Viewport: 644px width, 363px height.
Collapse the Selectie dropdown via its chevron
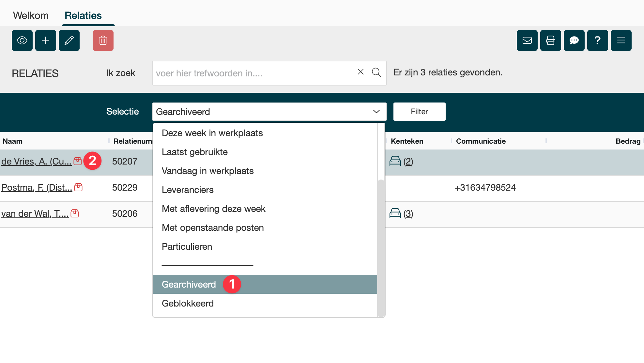click(376, 112)
